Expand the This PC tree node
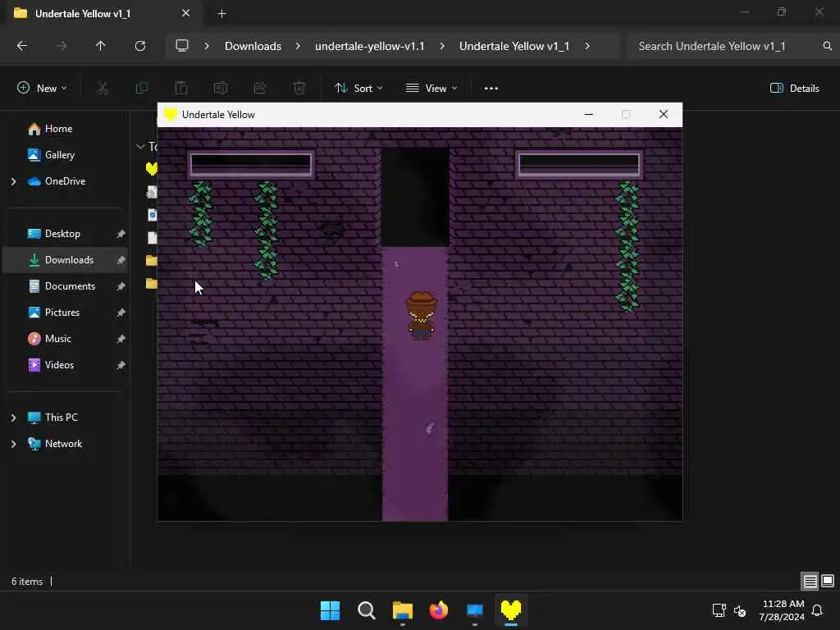This screenshot has width=840, height=630. (13, 418)
